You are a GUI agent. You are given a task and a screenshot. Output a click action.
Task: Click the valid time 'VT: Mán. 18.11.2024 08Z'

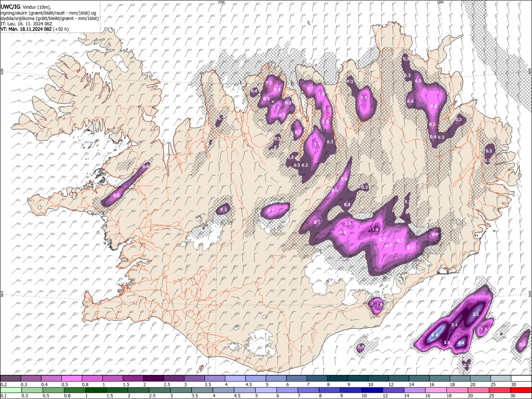point(26,29)
